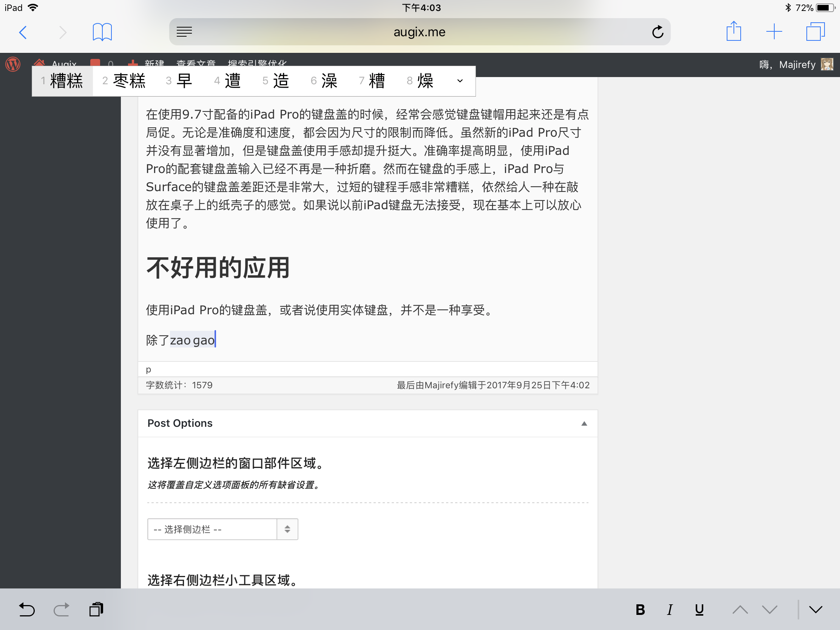840x630 pixels.
Task: Choose candidate 2 枣糕
Action: (124, 81)
